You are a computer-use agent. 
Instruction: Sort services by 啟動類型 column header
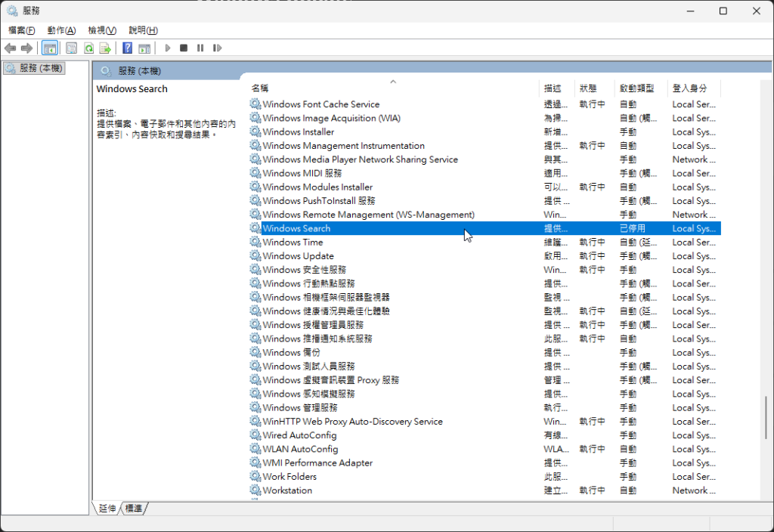(x=636, y=88)
